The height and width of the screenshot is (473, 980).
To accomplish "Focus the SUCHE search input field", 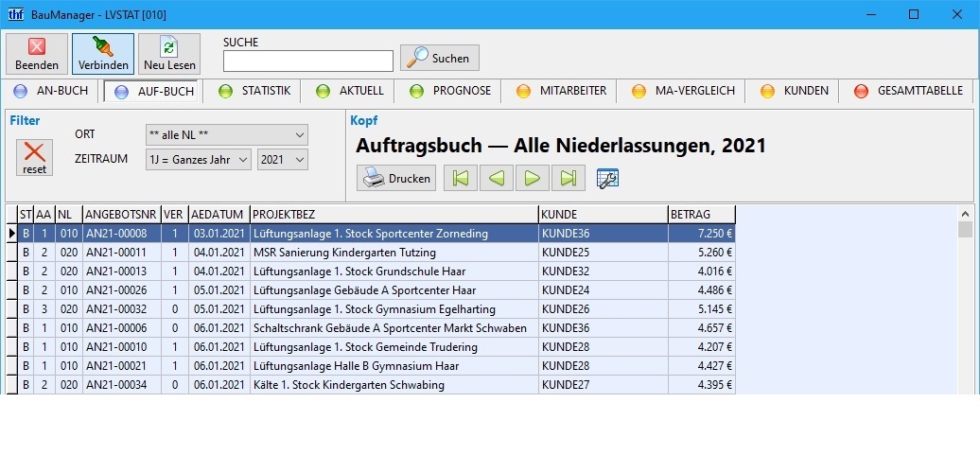I will [308, 61].
